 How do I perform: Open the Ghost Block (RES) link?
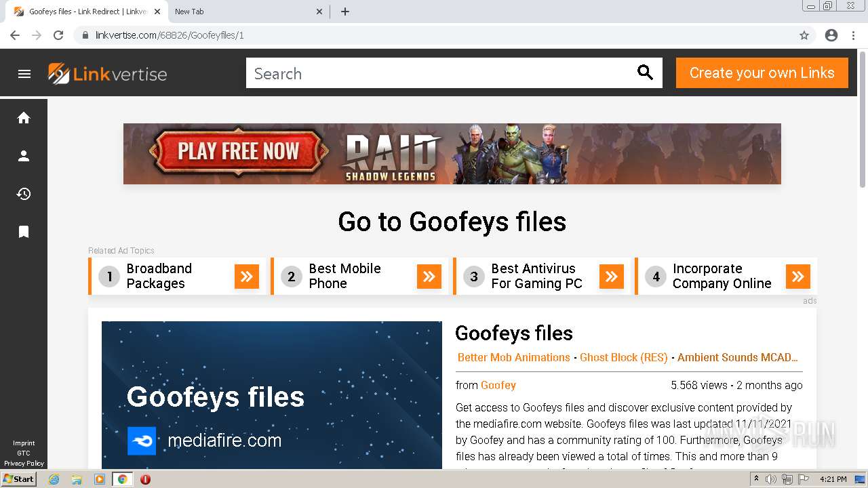click(x=624, y=357)
